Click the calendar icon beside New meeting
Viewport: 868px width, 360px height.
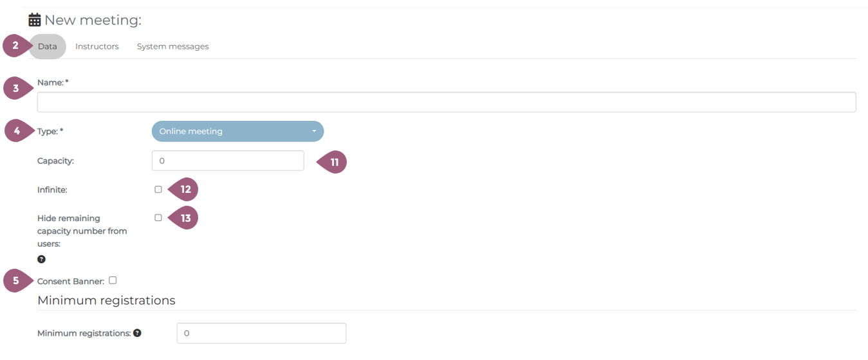pos(35,20)
